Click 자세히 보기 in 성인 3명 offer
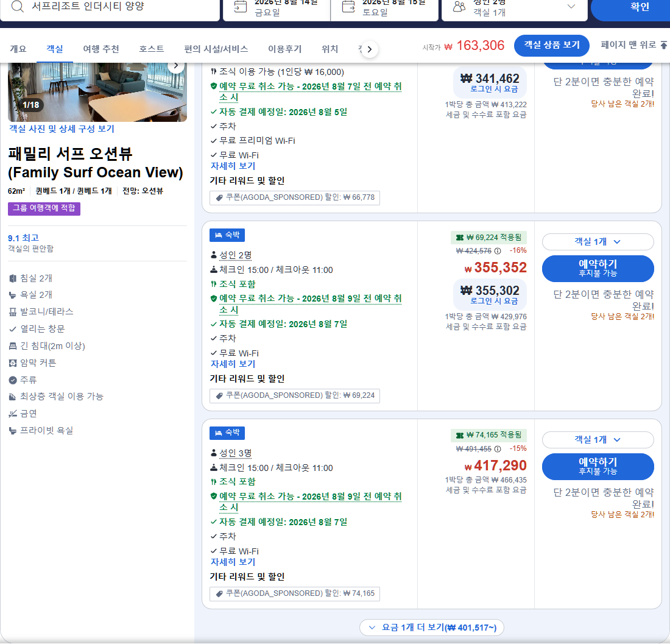Screen dimensions: 670x644 [233, 562]
